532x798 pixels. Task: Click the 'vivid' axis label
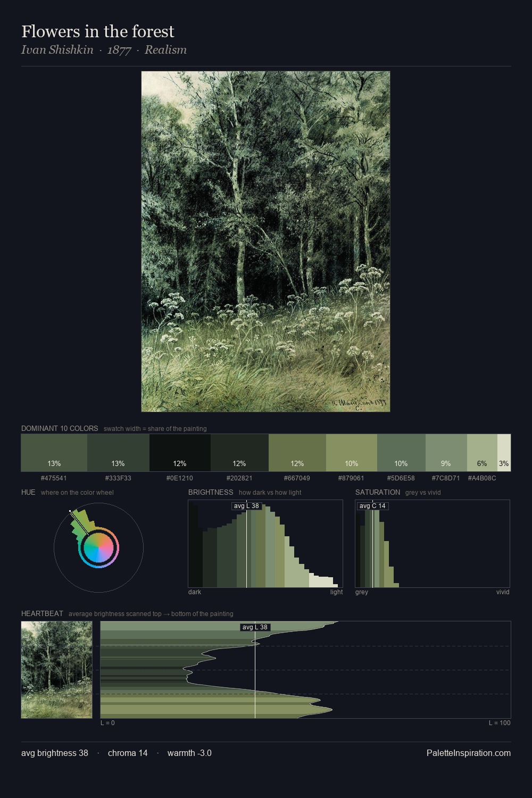pyautogui.click(x=503, y=592)
